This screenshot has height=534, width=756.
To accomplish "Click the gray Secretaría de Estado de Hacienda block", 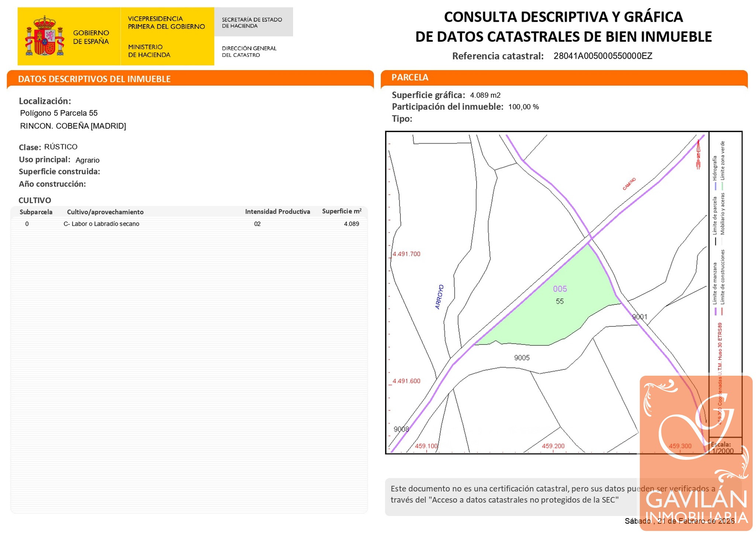I will click(253, 22).
